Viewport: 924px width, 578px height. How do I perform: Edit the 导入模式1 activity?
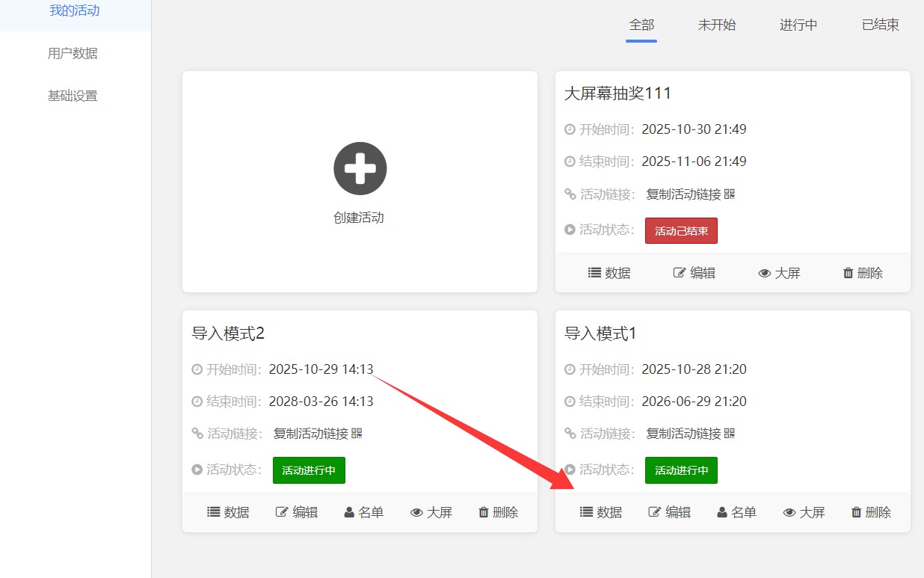[x=669, y=512]
